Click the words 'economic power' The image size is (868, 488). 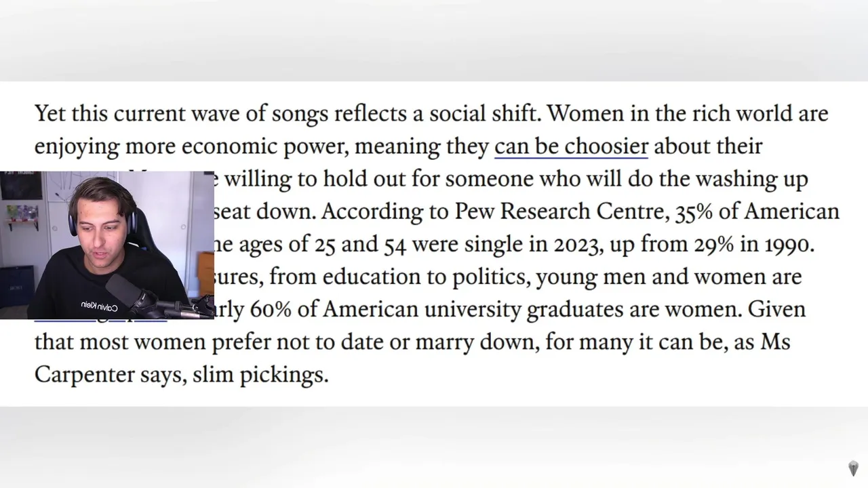click(267, 146)
